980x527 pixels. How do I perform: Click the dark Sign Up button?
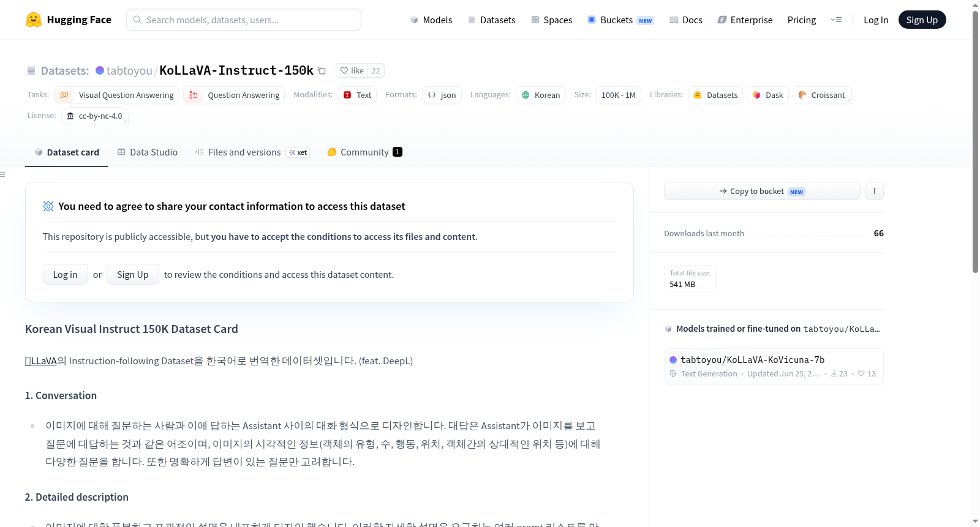tap(922, 20)
